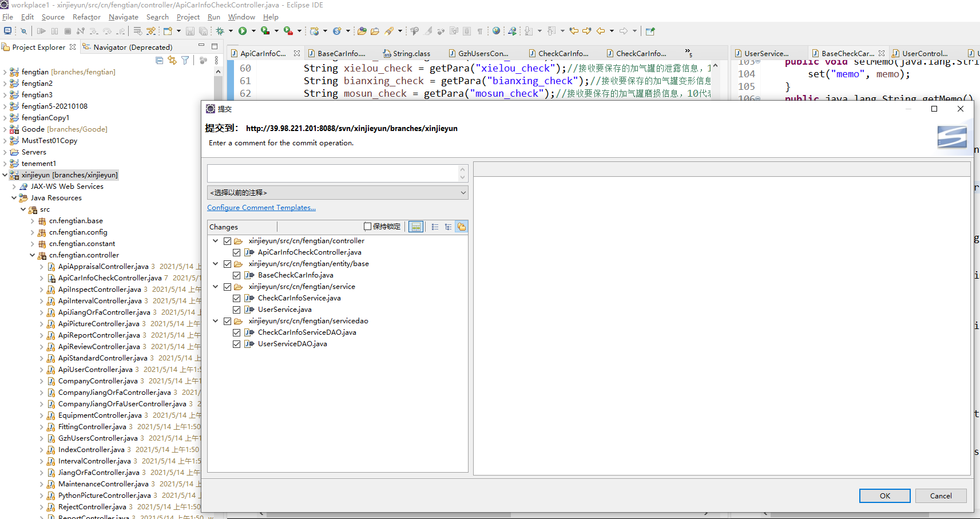980x519 pixels.
Task: Click the Project Explorer vertical scrollbar up arrow
Action: [x=218, y=72]
